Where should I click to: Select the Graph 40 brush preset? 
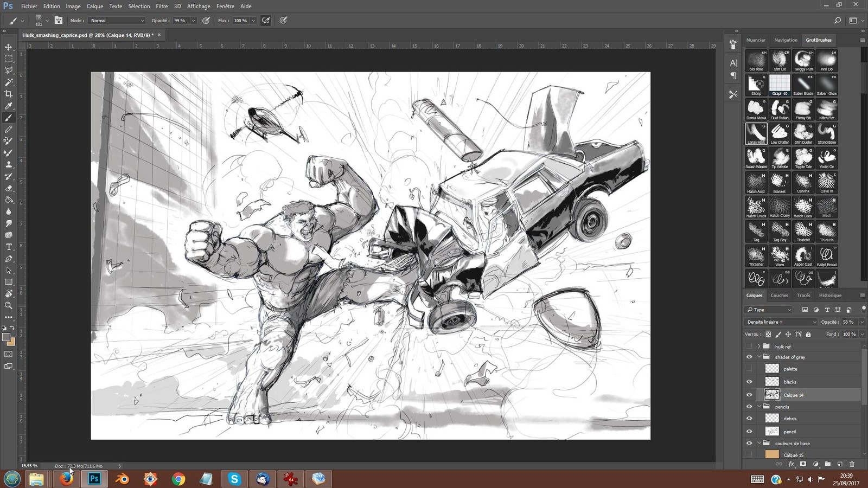(780, 85)
